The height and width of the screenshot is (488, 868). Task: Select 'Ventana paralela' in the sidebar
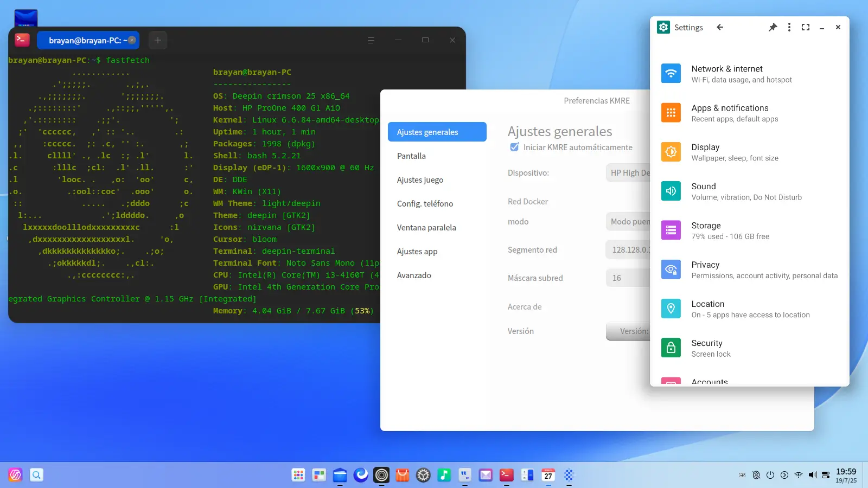(x=437, y=227)
